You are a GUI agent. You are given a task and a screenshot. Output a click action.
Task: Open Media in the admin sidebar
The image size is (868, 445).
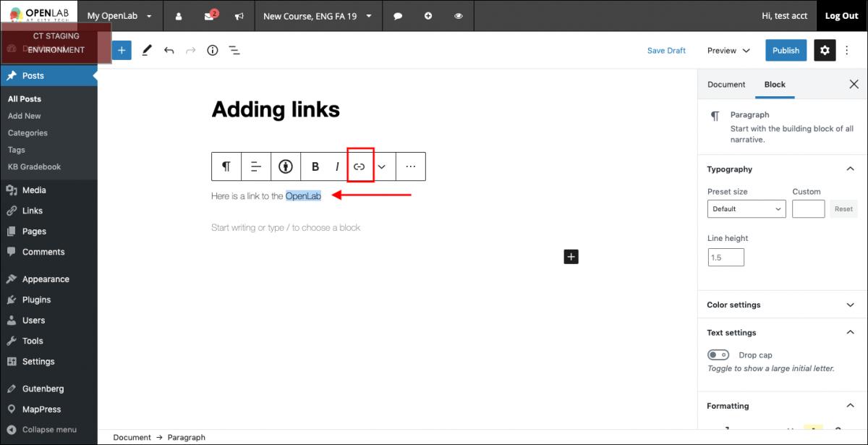(34, 190)
